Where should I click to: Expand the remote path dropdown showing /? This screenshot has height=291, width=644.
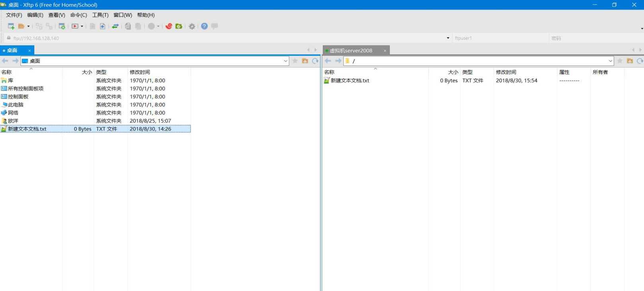click(611, 61)
